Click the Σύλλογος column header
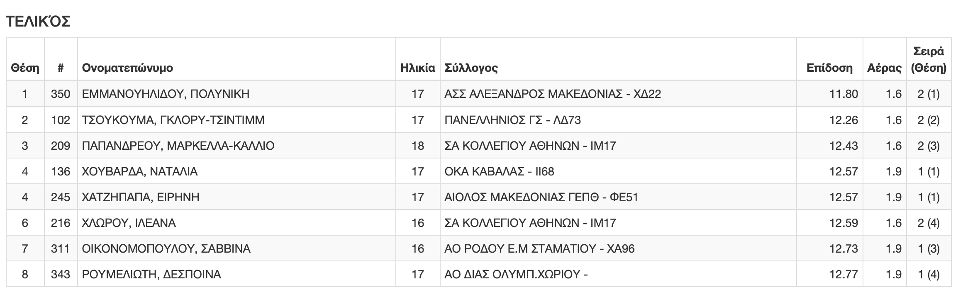Screen dimensions: 980x302 470,68
